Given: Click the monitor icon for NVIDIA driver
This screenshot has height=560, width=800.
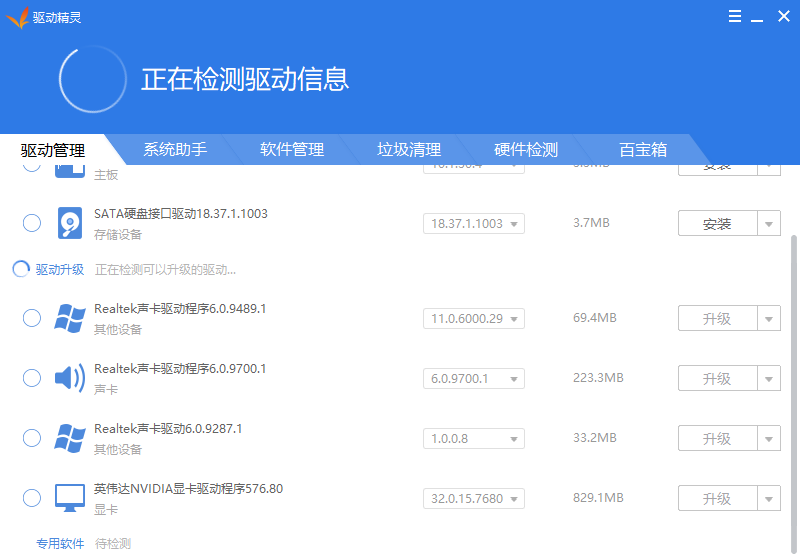Looking at the screenshot, I should click(x=70, y=498).
